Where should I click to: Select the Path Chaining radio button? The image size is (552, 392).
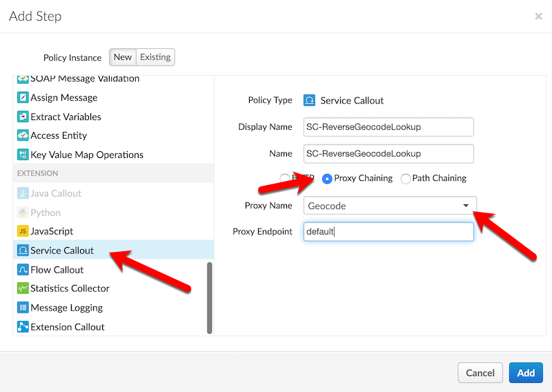point(406,179)
